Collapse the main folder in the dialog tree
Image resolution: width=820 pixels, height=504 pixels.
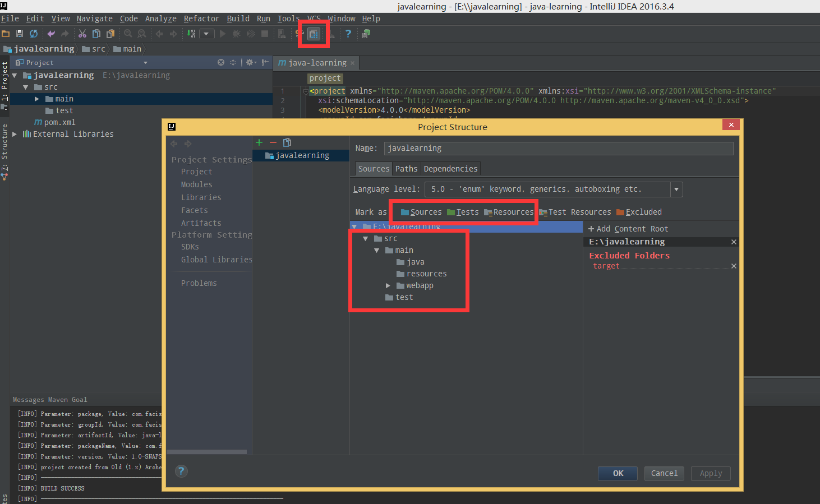coord(377,251)
